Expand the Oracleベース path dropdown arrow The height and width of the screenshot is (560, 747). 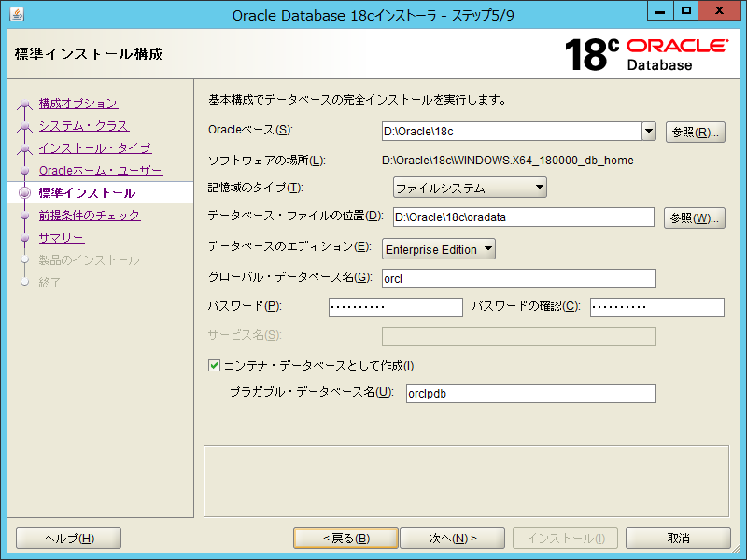[649, 132]
